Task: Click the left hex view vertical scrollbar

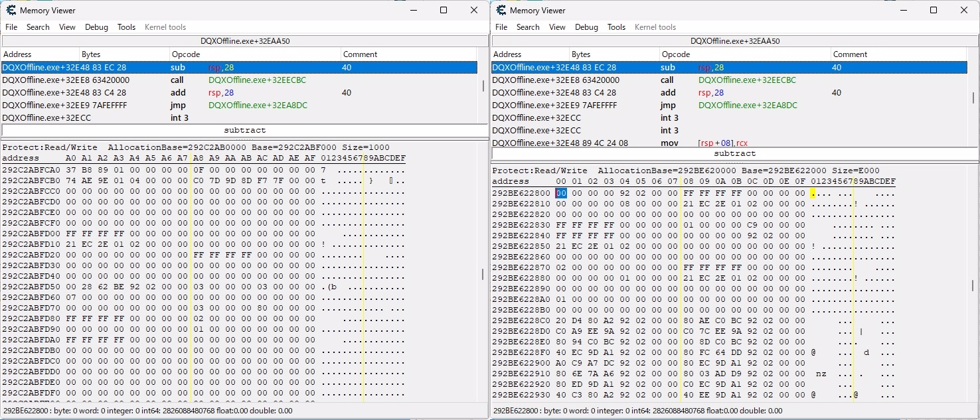Action: pyautogui.click(x=483, y=275)
